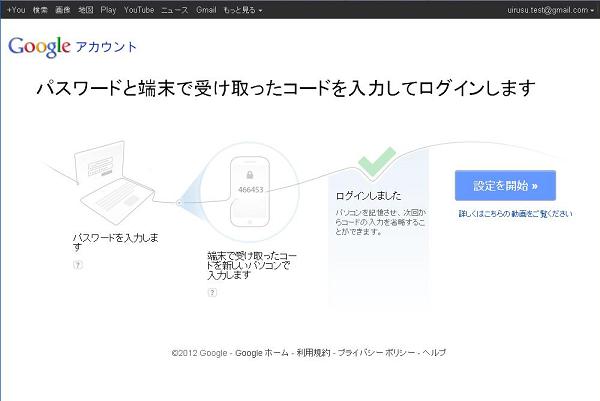
Task: Open the 利用規約 footer link
Action: click(313, 353)
